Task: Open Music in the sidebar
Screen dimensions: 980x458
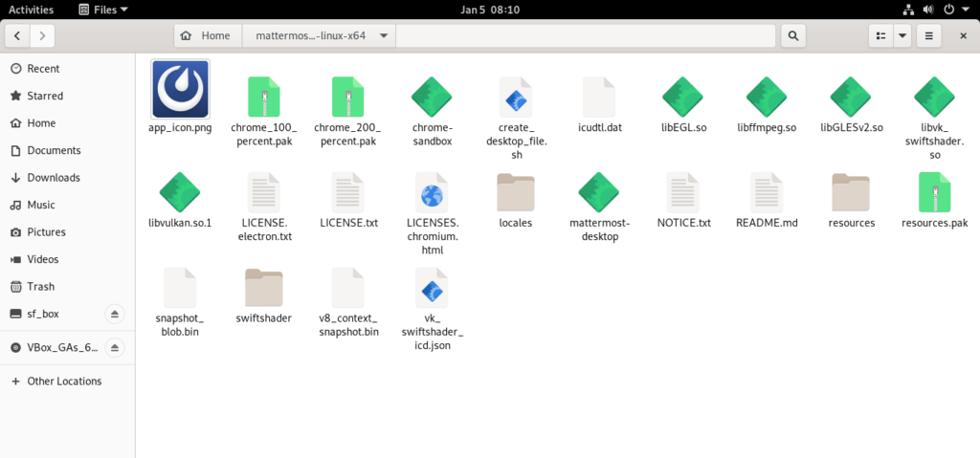Action: [68, 205]
